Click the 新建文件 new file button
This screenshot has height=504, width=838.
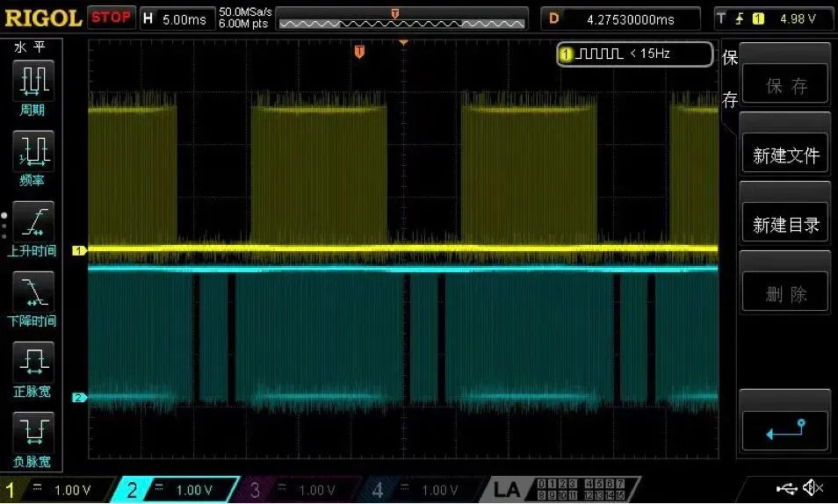click(785, 155)
